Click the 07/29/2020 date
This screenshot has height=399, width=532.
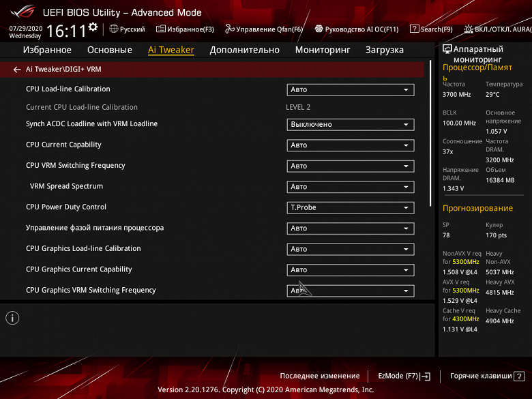pos(26,29)
